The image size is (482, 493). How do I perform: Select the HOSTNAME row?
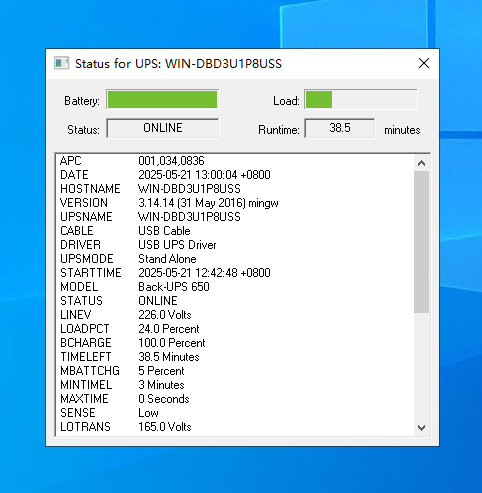tap(235, 189)
